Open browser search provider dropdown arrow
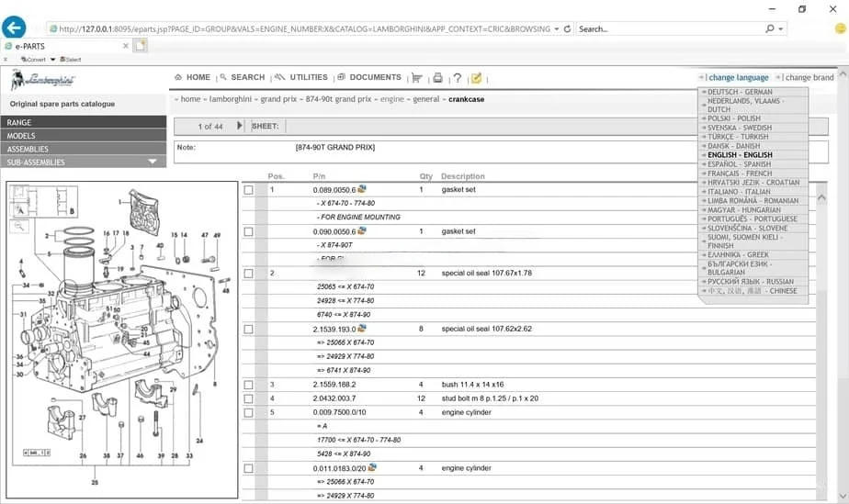This screenshot has height=504, width=849. click(781, 28)
